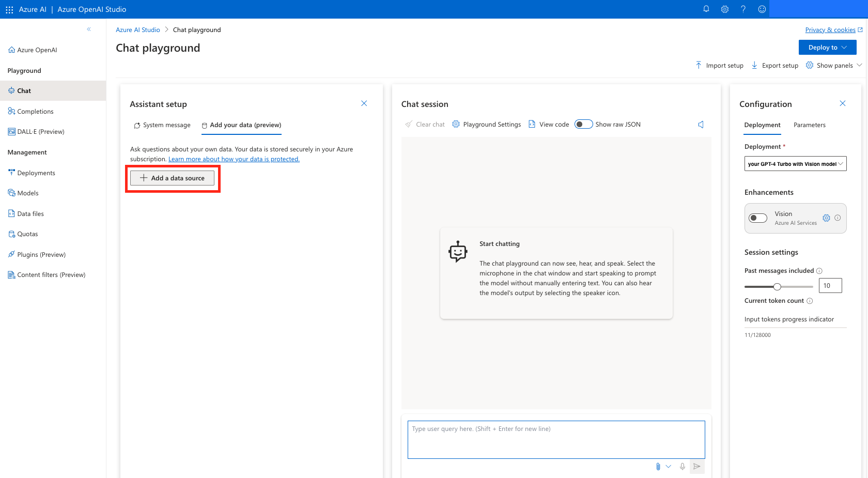Screen dimensions: 868x478
Task: Open the notifications bell
Action: click(706, 9)
